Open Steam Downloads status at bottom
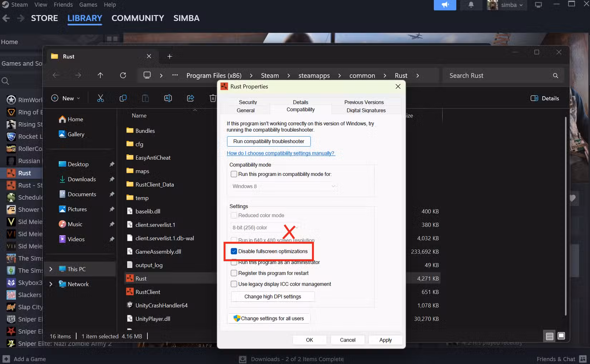 point(291,359)
